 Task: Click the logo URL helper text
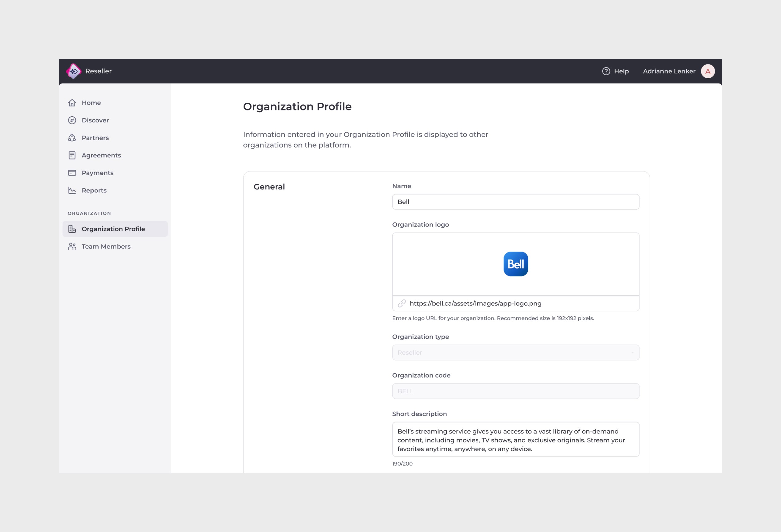493,318
